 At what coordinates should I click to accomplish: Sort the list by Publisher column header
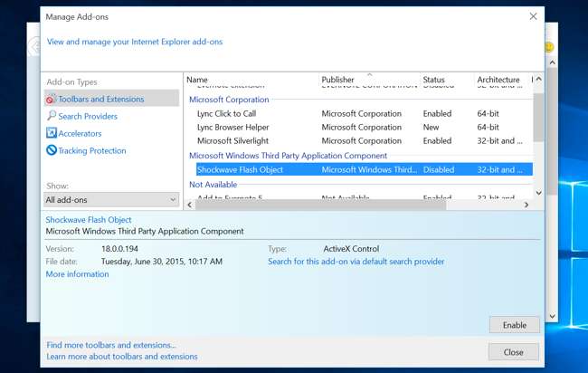(338, 80)
